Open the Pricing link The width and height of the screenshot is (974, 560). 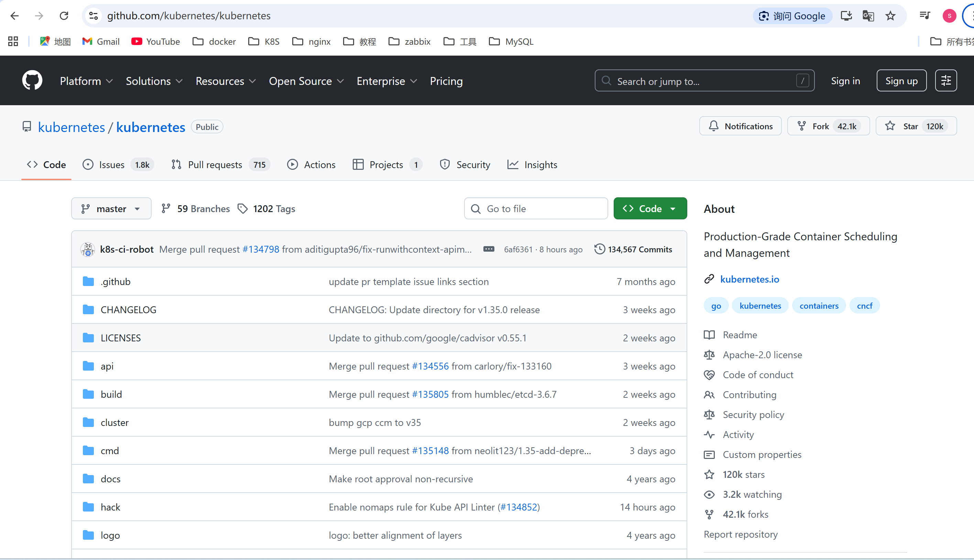(446, 81)
